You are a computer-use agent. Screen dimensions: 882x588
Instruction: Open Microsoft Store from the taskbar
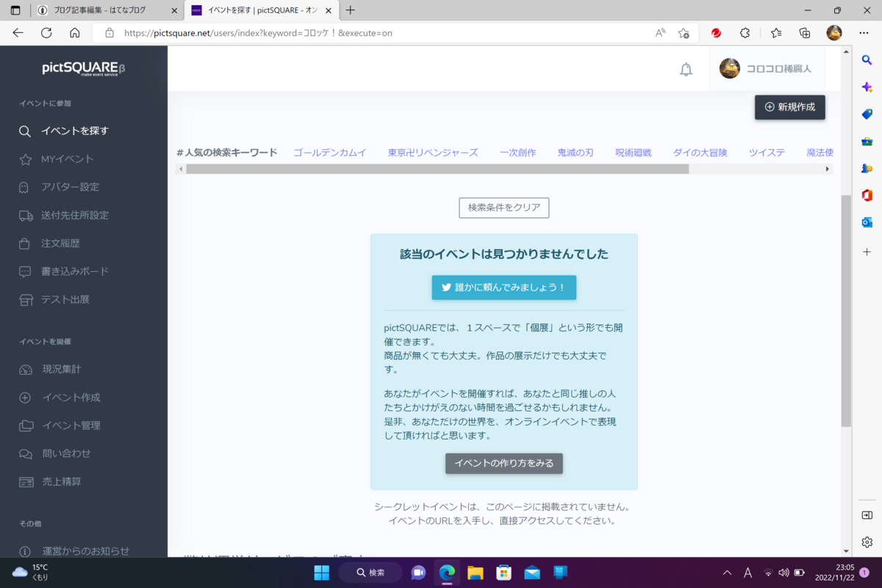pyautogui.click(x=503, y=573)
